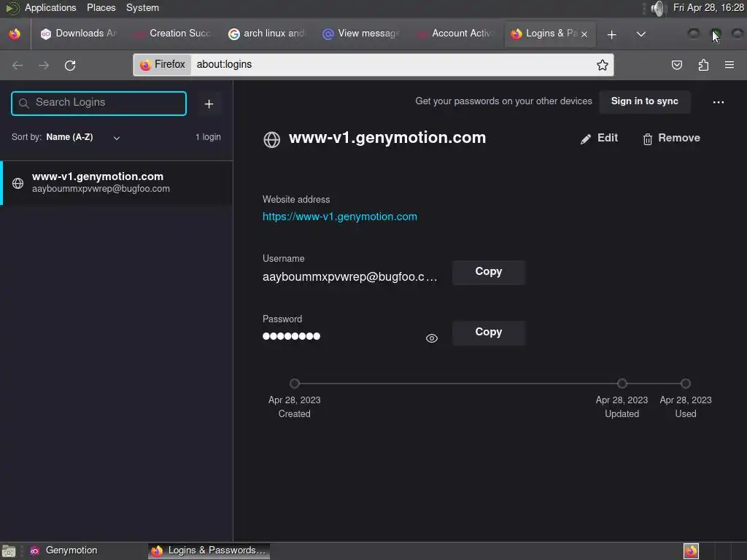Close the Logins & Passwords tab
747x560 pixels.
[584, 34]
